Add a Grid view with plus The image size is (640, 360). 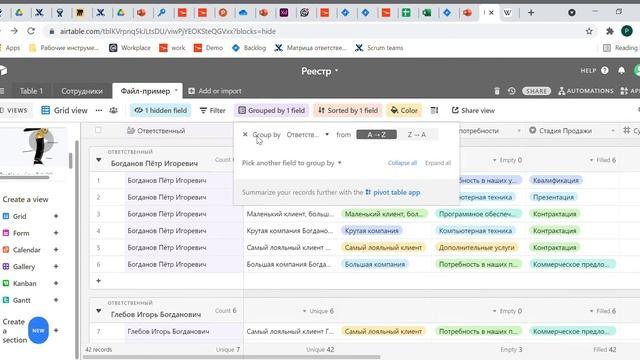tap(56, 216)
